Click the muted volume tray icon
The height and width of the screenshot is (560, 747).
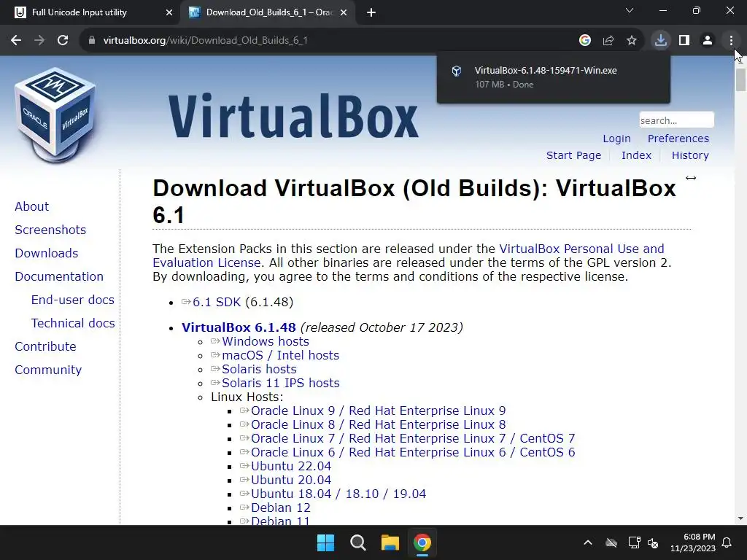pos(653,542)
